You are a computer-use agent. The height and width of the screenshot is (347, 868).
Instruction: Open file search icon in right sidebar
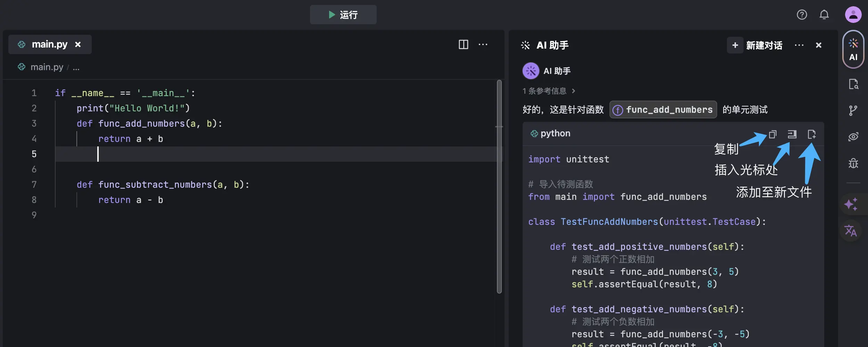pos(853,84)
